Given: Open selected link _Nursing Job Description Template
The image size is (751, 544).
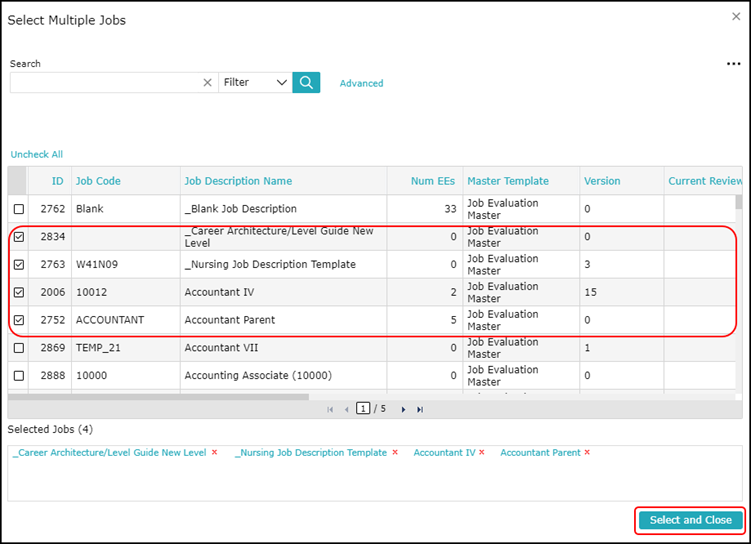Looking at the screenshot, I should [311, 453].
